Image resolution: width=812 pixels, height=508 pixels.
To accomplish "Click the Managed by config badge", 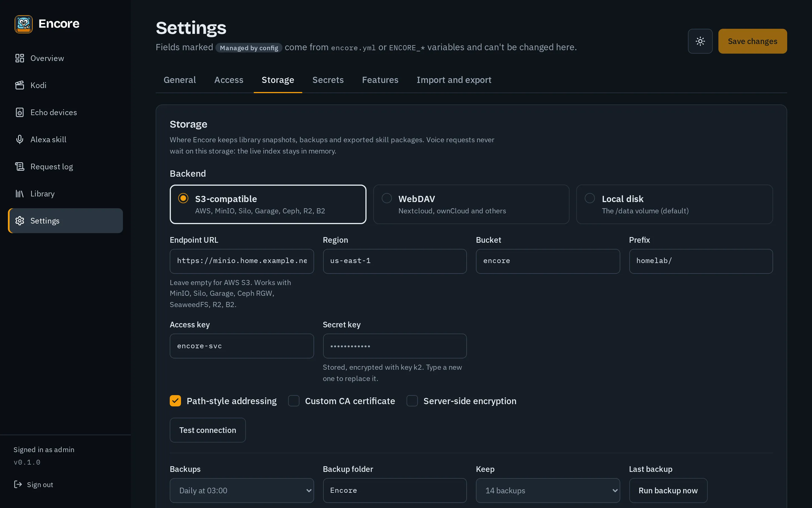I will tap(249, 48).
